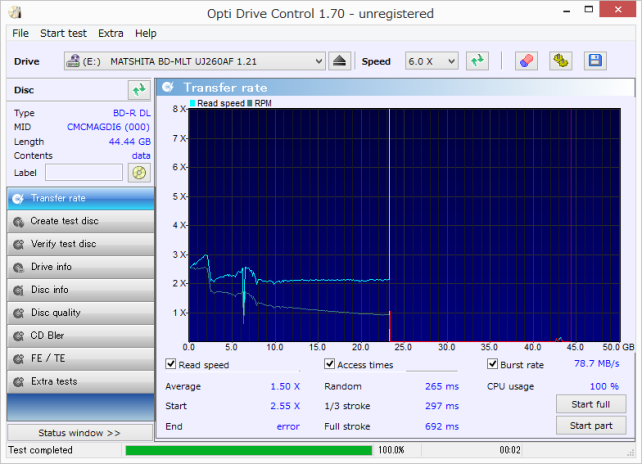Click the green progress bar at 100%
The width and height of the screenshot is (642, 464).
[x=249, y=450]
